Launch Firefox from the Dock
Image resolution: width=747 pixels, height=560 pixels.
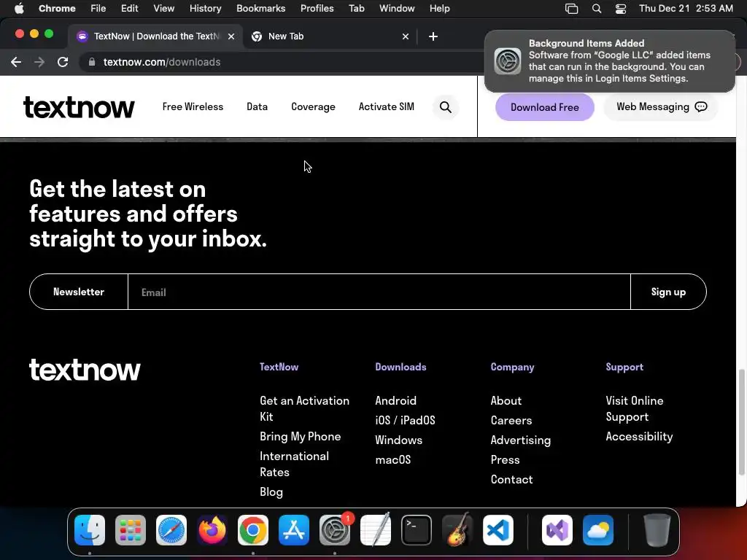[x=212, y=530]
